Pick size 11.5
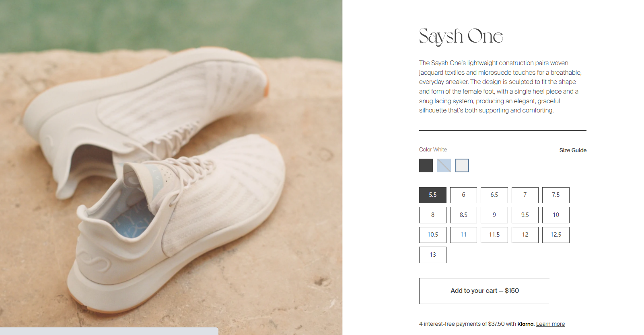644x335 pixels. [x=494, y=235]
